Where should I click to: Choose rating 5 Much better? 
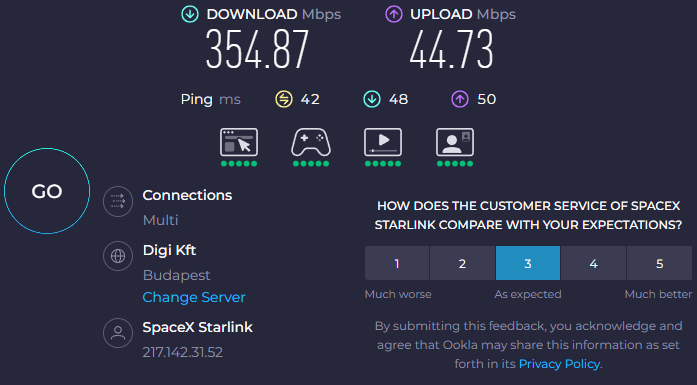659,263
